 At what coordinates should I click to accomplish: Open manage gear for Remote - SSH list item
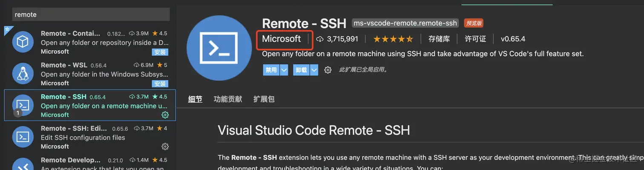(165, 115)
